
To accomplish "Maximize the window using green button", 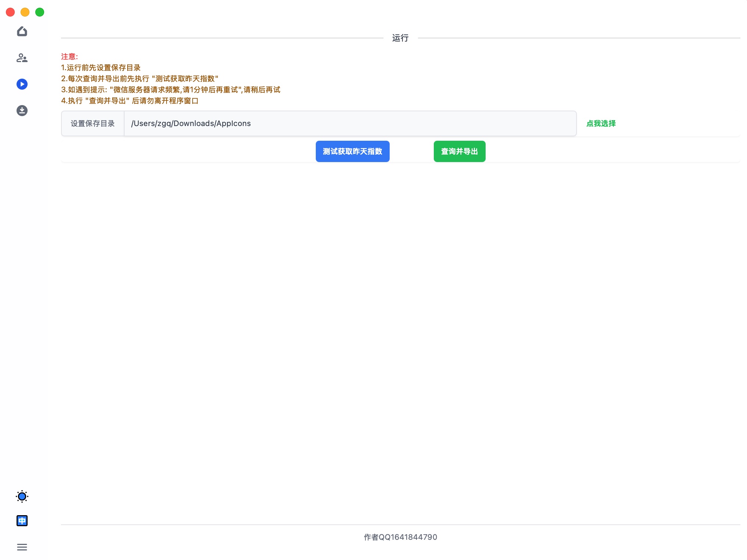I will pos(40,12).
